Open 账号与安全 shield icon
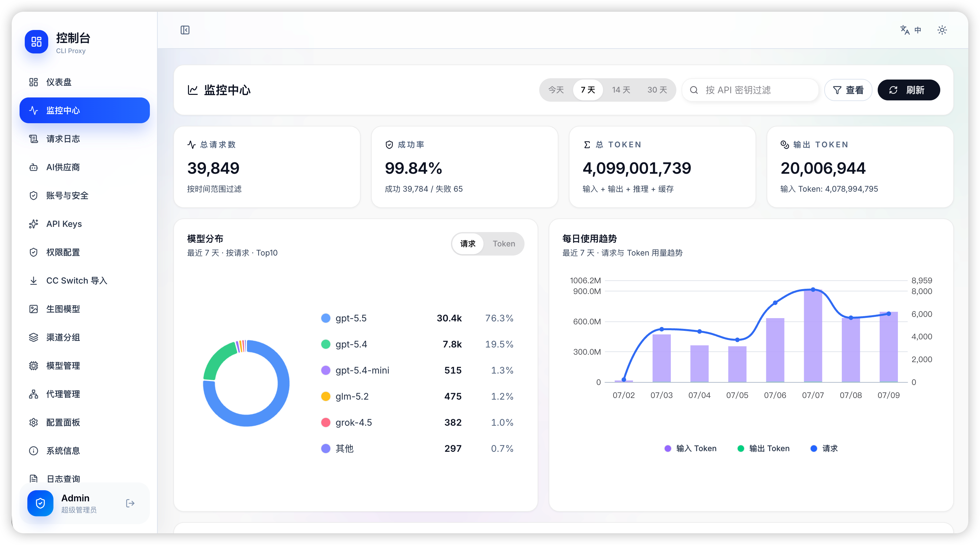Screen dimensions: 980x545 click(34, 196)
